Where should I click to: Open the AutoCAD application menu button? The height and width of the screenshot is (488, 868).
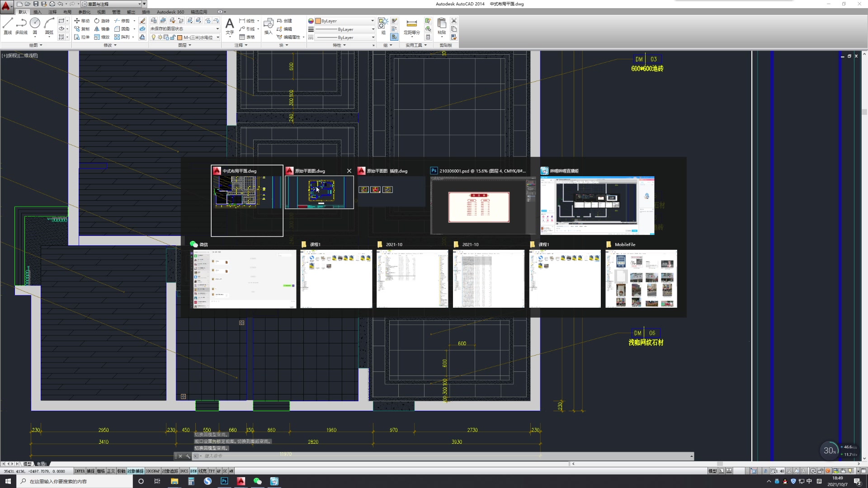tap(6, 6)
